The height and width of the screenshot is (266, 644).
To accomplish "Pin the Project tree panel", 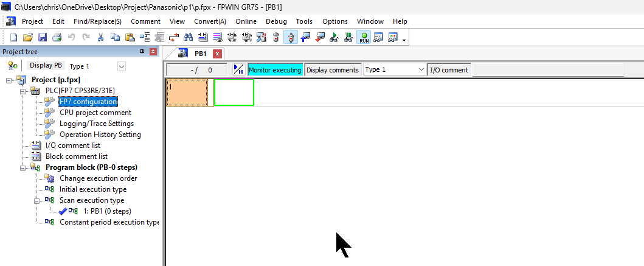I will pyautogui.click(x=142, y=51).
